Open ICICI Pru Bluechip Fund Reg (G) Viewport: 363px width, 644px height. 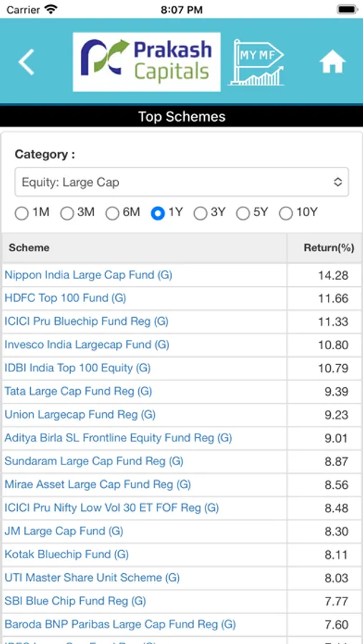(87, 321)
